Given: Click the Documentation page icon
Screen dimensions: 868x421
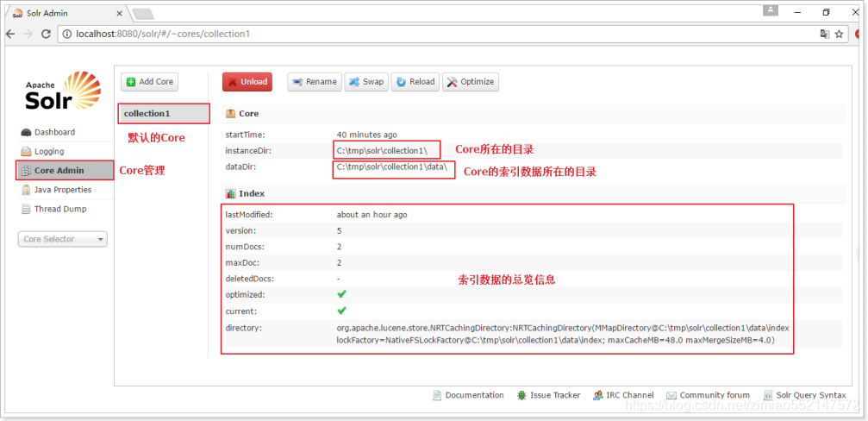Looking at the screenshot, I should click(437, 395).
